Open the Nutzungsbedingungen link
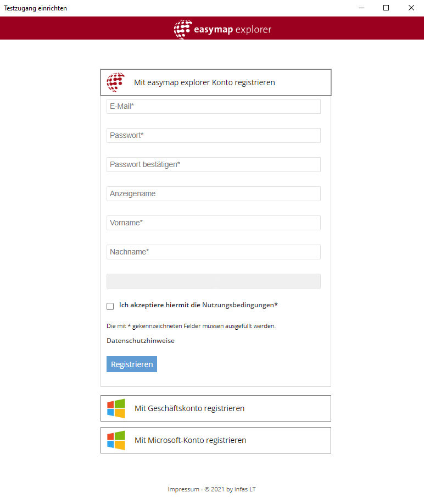The height and width of the screenshot is (504, 424). (239, 305)
